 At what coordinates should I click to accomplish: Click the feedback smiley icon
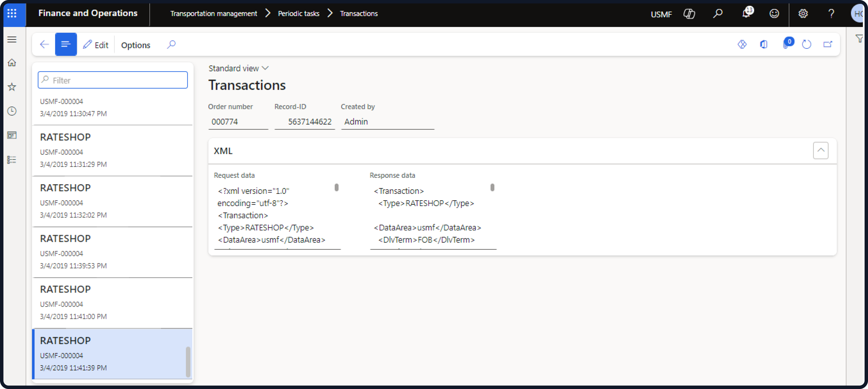pyautogui.click(x=774, y=13)
